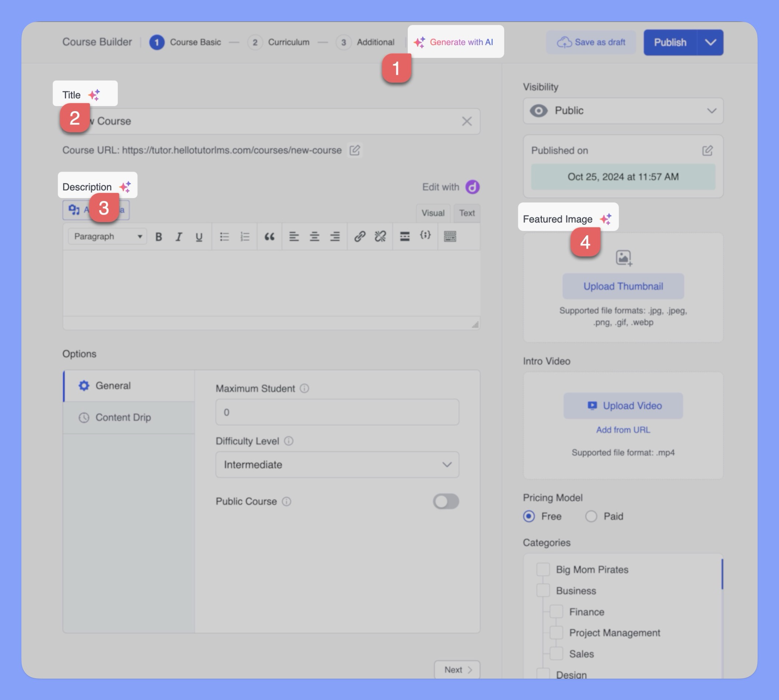
Task: Toggle the editor toolbar keyboard icon
Action: point(450,236)
